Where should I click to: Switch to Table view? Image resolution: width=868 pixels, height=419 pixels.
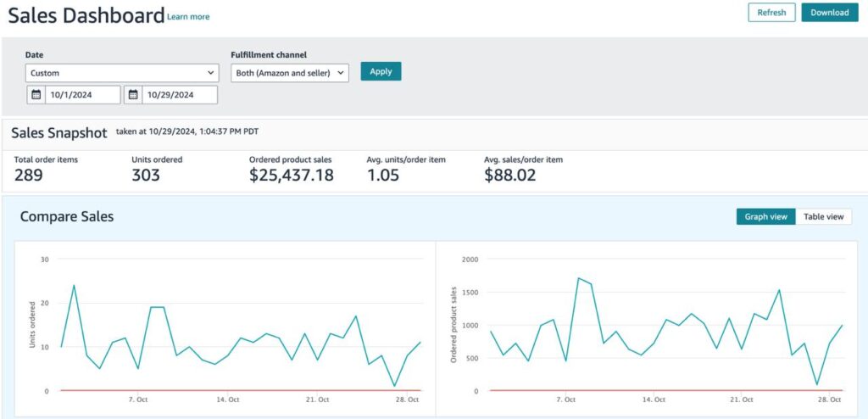823,216
